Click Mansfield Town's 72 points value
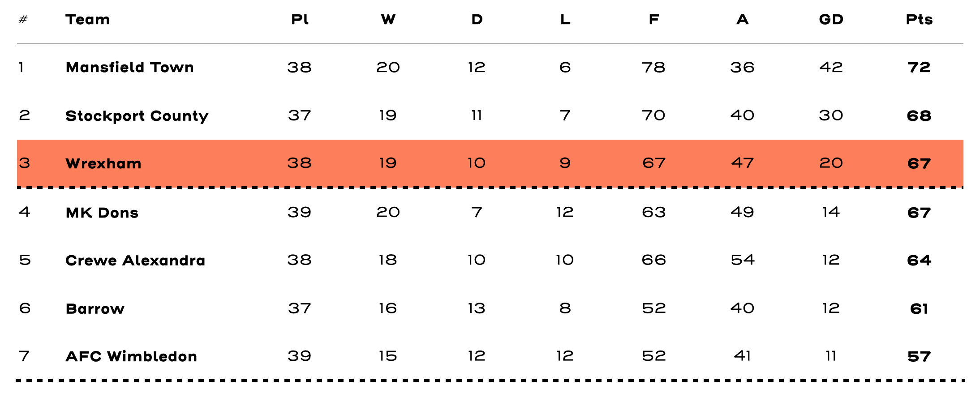Image resolution: width=980 pixels, height=402 pixels. pyautogui.click(x=919, y=67)
